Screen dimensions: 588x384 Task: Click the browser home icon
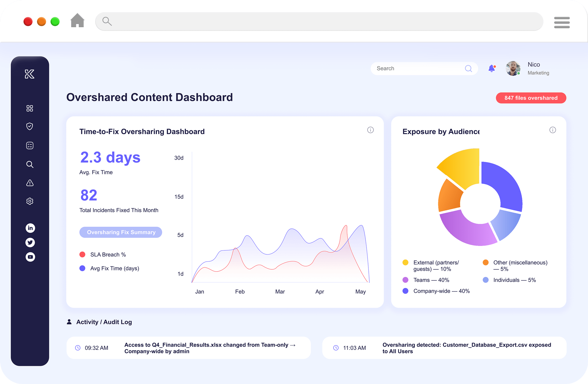coord(77,21)
